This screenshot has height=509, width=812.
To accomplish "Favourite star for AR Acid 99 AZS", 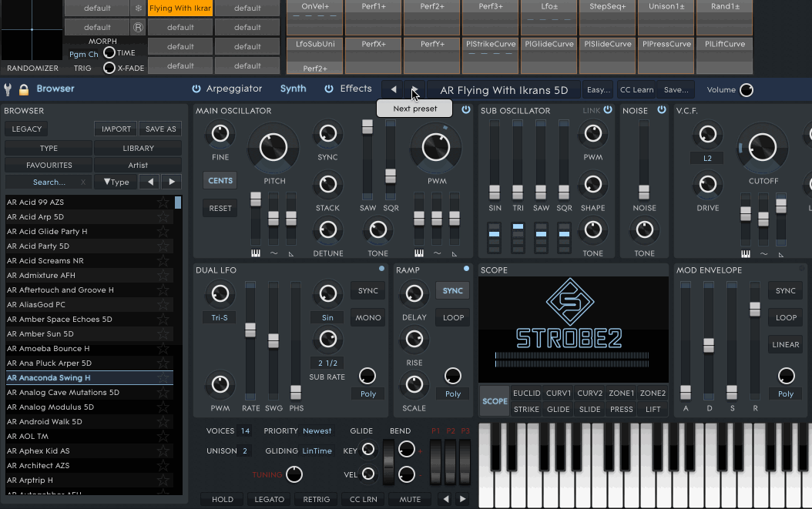I will [x=163, y=202].
